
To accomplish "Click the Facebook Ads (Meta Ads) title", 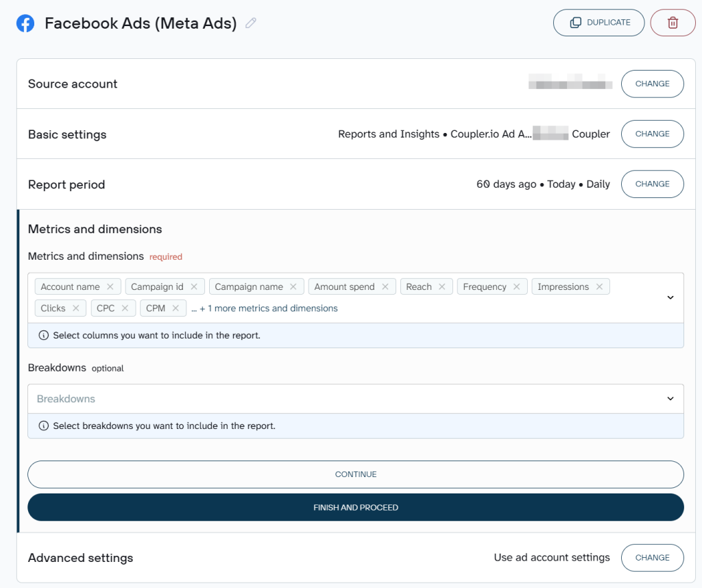I will (x=141, y=23).
